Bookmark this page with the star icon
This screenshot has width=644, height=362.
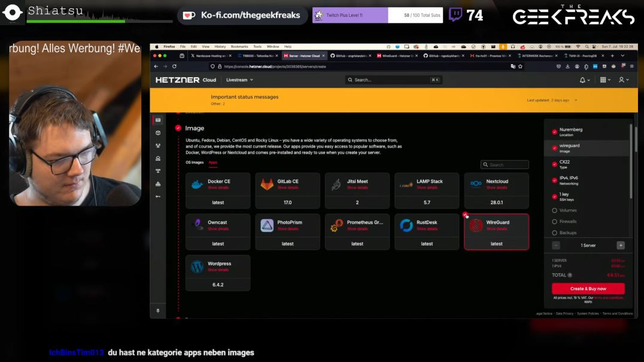coord(520,67)
